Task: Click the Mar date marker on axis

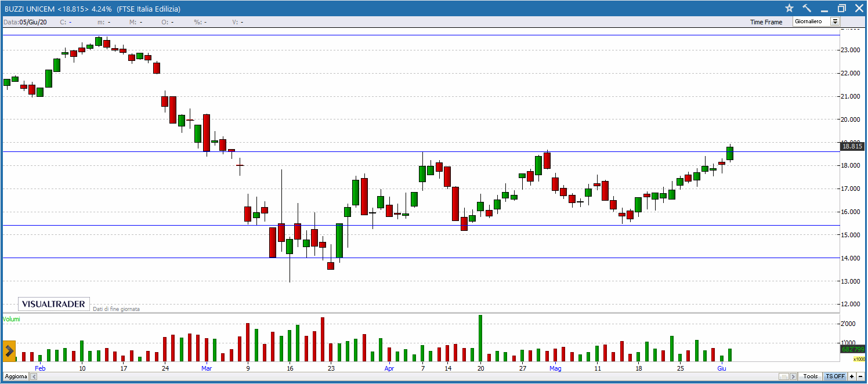Action: coord(207,368)
